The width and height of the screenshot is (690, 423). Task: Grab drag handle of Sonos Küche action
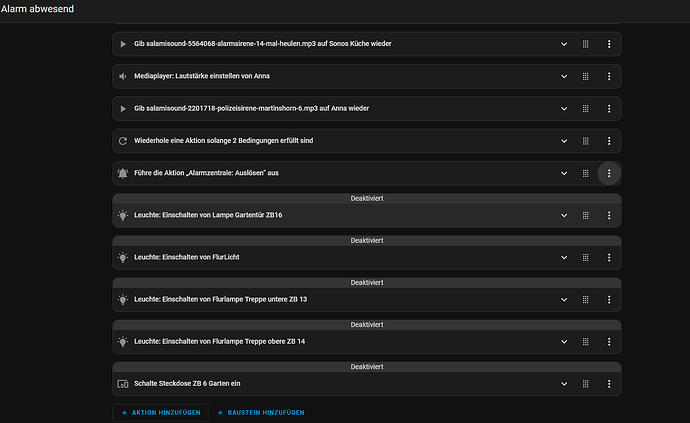[x=586, y=44]
